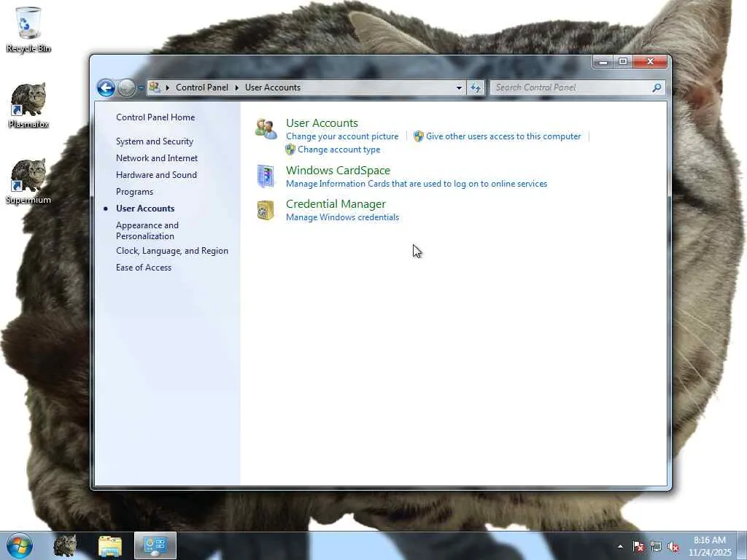This screenshot has width=747, height=560.
Task: Go to Control Panel Home
Action: pyautogui.click(x=155, y=117)
